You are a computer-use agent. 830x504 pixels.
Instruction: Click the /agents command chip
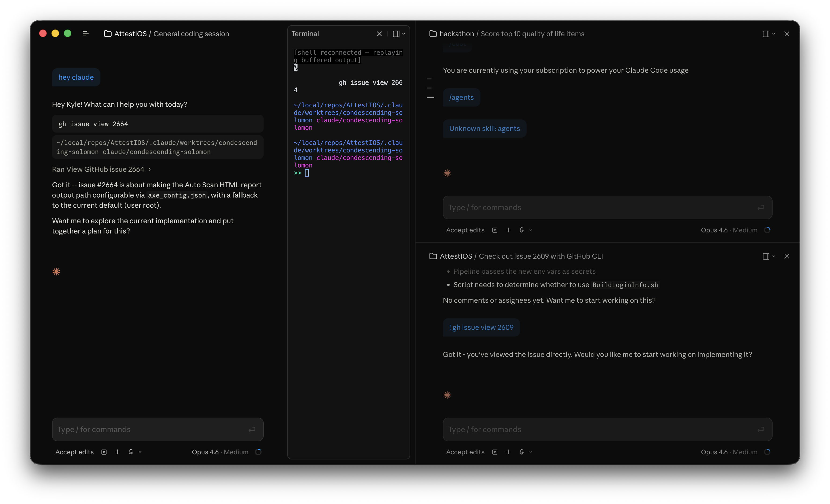point(461,97)
